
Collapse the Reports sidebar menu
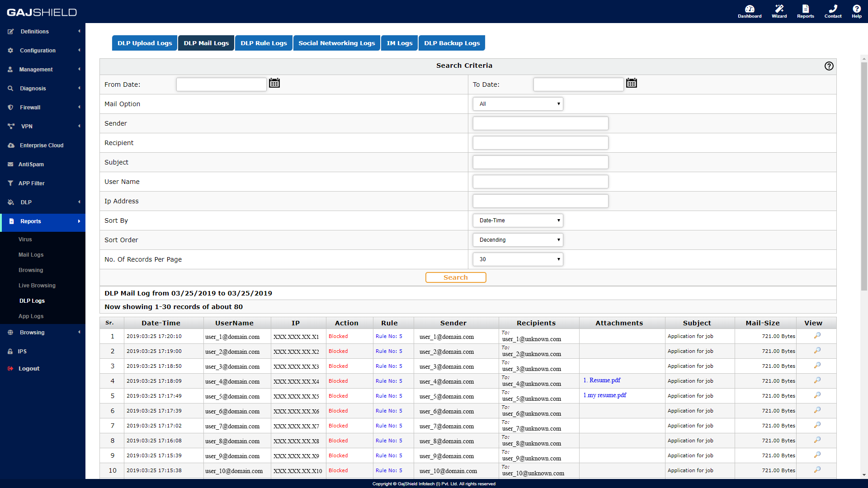pyautogui.click(x=42, y=221)
